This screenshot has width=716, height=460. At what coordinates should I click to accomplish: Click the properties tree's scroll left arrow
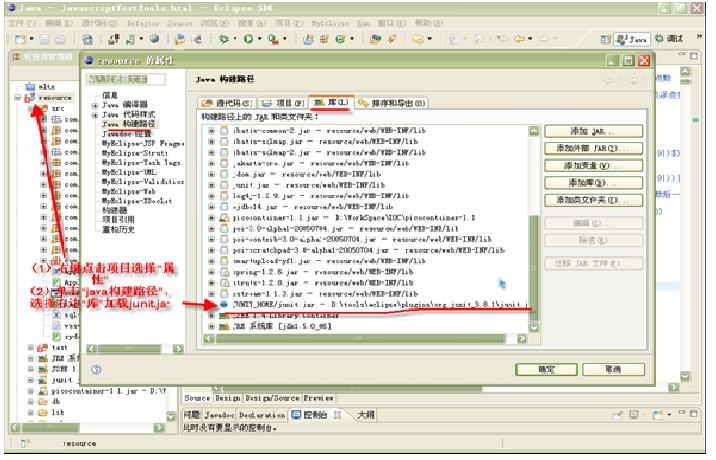(91, 349)
